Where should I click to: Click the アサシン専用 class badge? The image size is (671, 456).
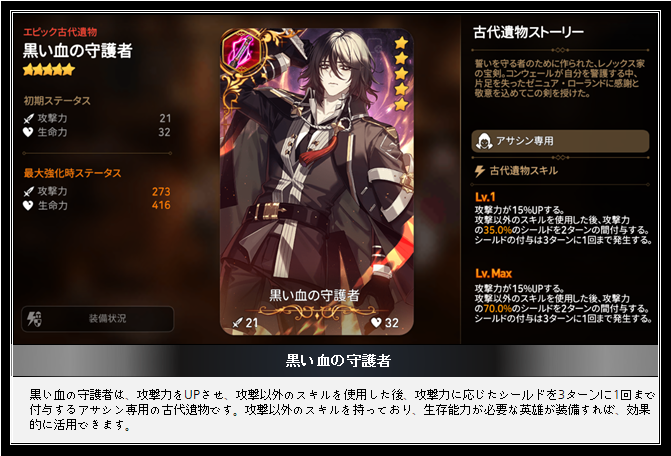tap(560, 141)
